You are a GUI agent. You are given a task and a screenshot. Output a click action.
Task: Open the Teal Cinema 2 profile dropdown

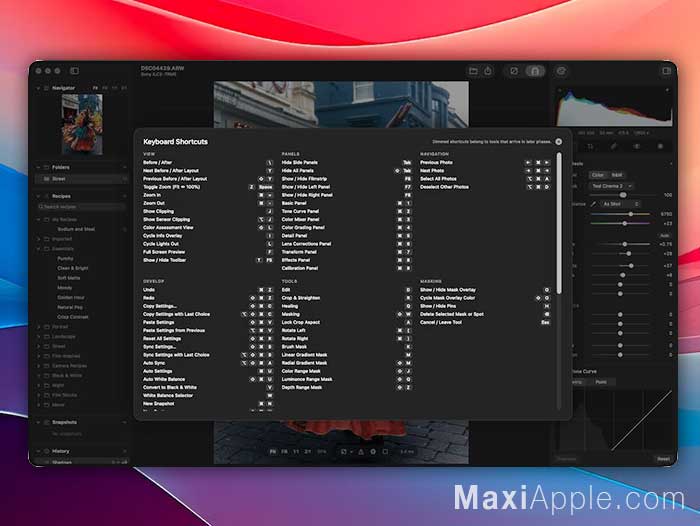coord(611,186)
